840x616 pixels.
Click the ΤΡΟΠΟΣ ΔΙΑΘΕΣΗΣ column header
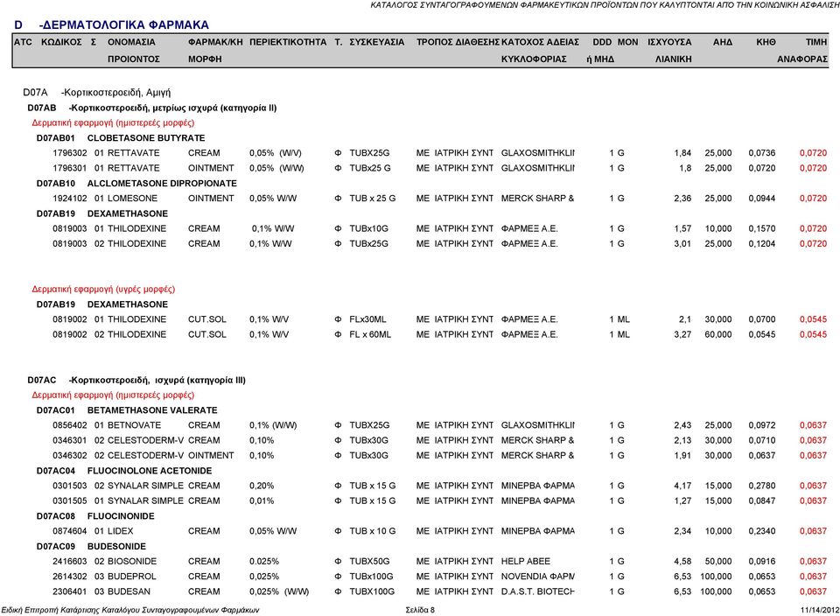pyautogui.click(x=458, y=42)
